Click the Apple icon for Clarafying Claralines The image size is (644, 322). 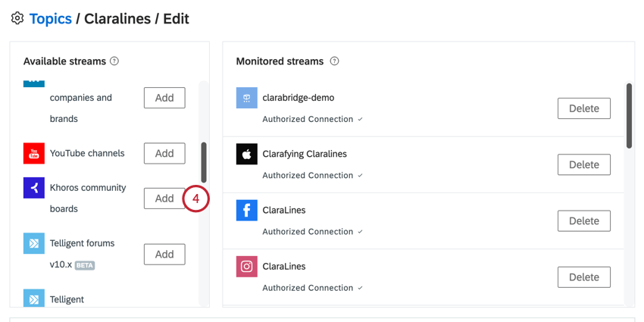tap(247, 154)
